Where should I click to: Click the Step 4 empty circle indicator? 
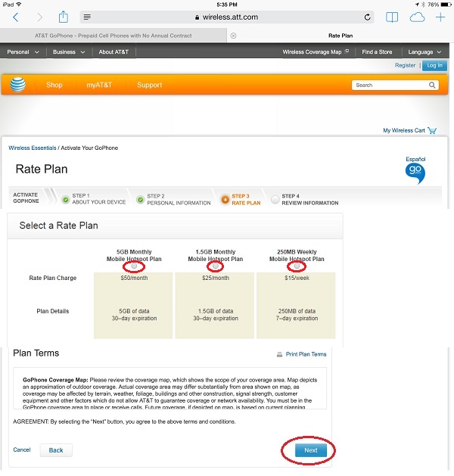pos(275,200)
